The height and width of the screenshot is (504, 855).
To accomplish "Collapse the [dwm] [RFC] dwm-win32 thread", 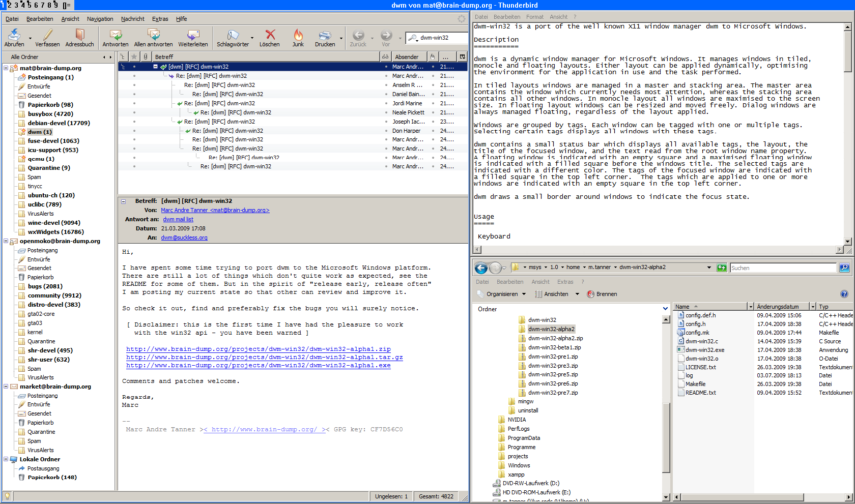I will pyautogui.click(x=156, y=67).
